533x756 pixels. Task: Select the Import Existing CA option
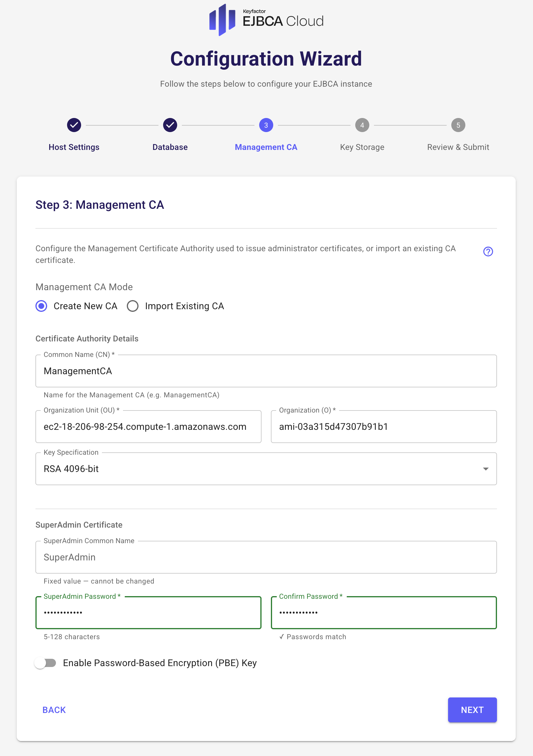[133, 306]
